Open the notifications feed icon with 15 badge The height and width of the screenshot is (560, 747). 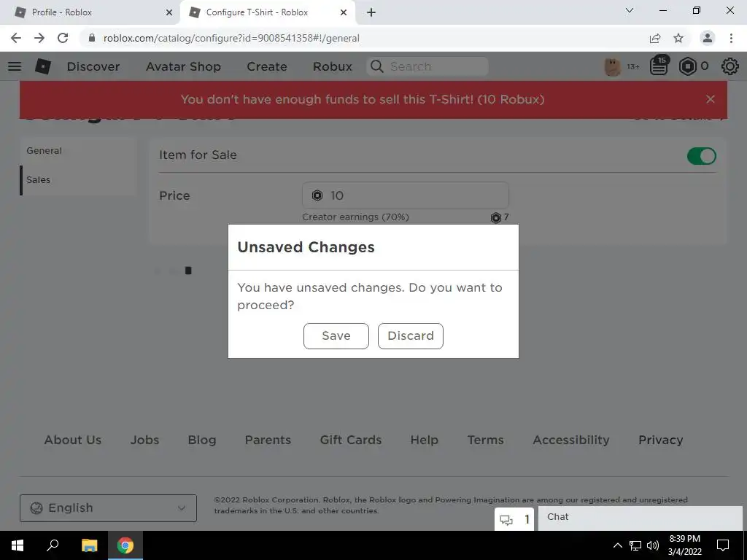[659, 66]
